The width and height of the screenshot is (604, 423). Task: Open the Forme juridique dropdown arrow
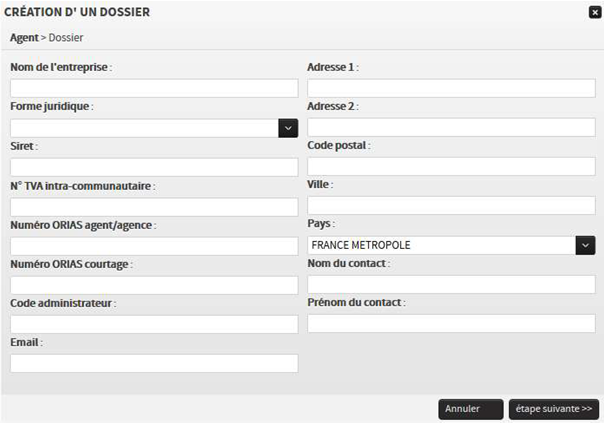pos(288,128)
